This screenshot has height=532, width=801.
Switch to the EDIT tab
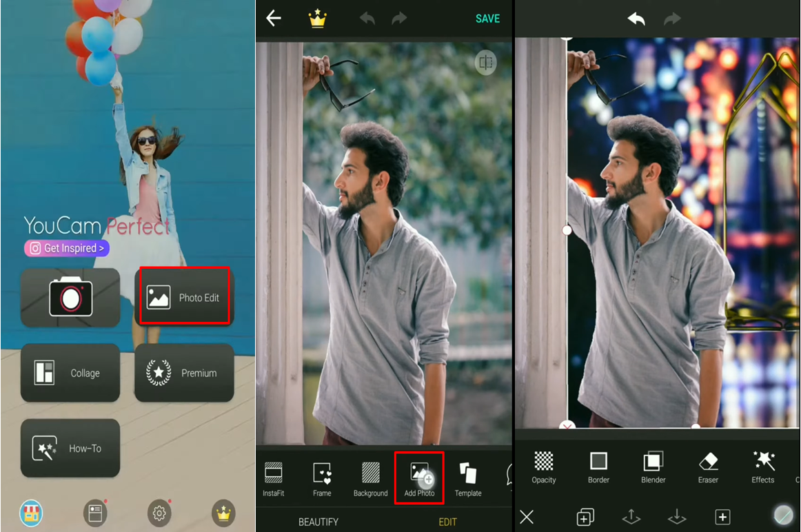(447, 522)
